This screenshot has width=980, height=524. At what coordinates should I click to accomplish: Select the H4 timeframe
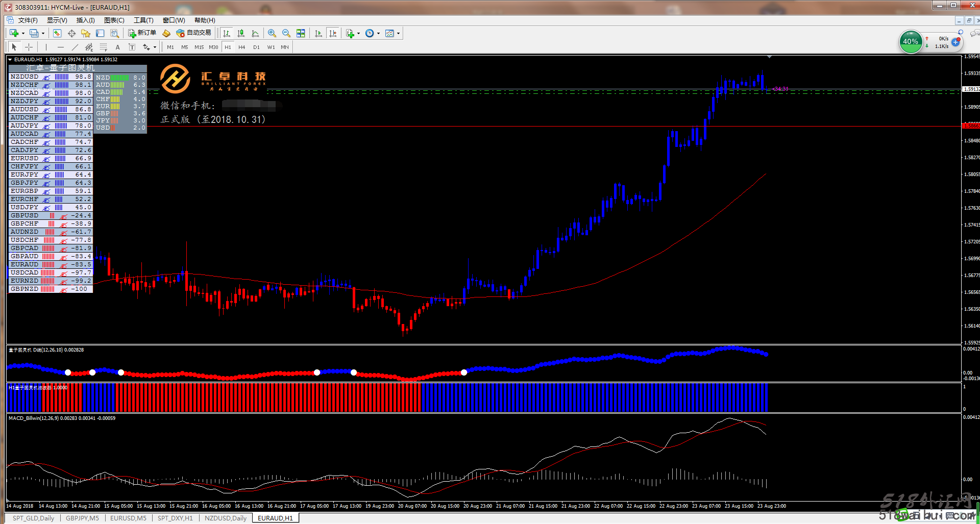click(242, 47)
